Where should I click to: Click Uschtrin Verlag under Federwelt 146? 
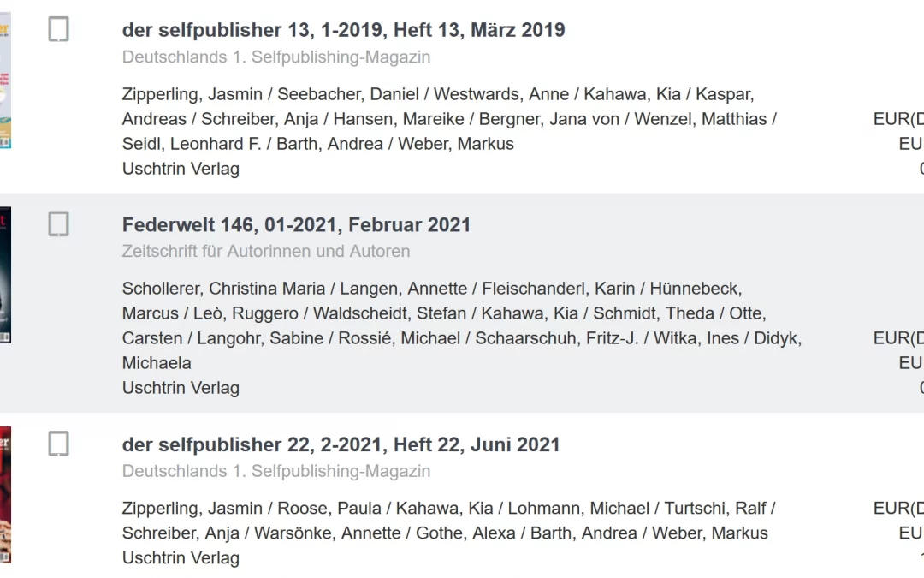pos(181,388)
